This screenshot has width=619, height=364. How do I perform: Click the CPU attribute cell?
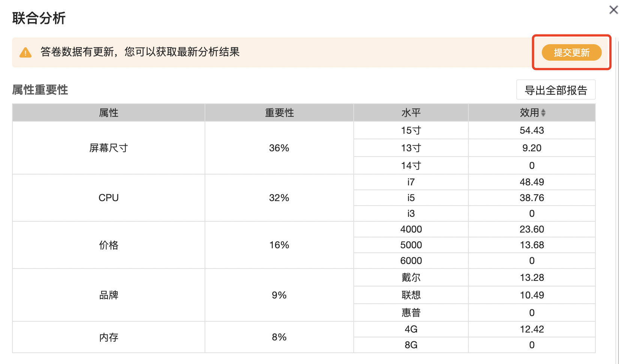coord(109,198)
